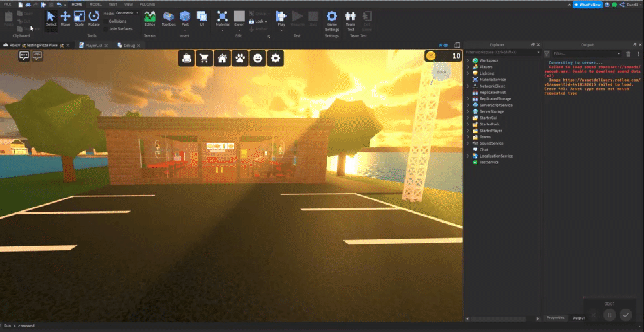
Task: Switch to the VIEW ribbon tab
Action: pyautogui.click(x=129, y=4)
